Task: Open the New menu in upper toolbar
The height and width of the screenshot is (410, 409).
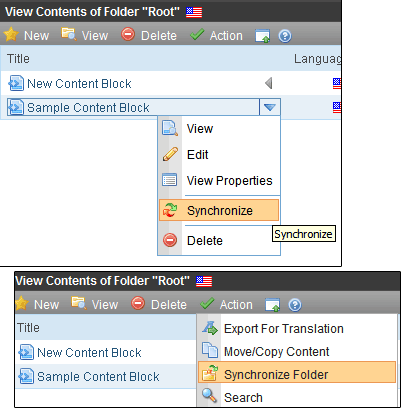Action: pyautogui.click(x=26, y=35)
